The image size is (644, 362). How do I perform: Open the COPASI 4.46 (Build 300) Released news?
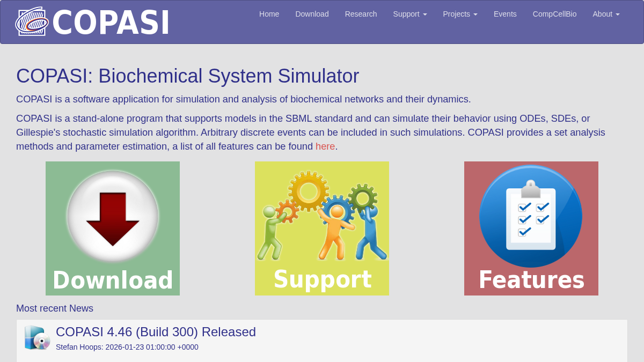[x=156, y=332]
